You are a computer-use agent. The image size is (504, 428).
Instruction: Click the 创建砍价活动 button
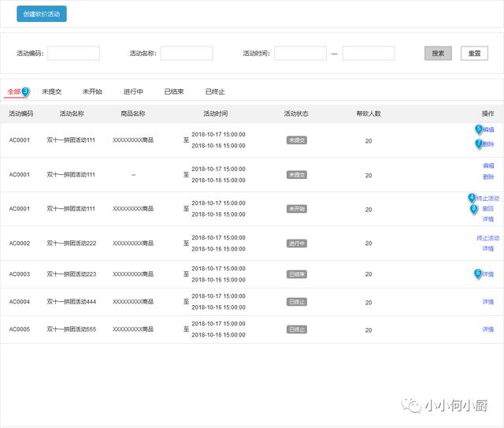(42, 14)
